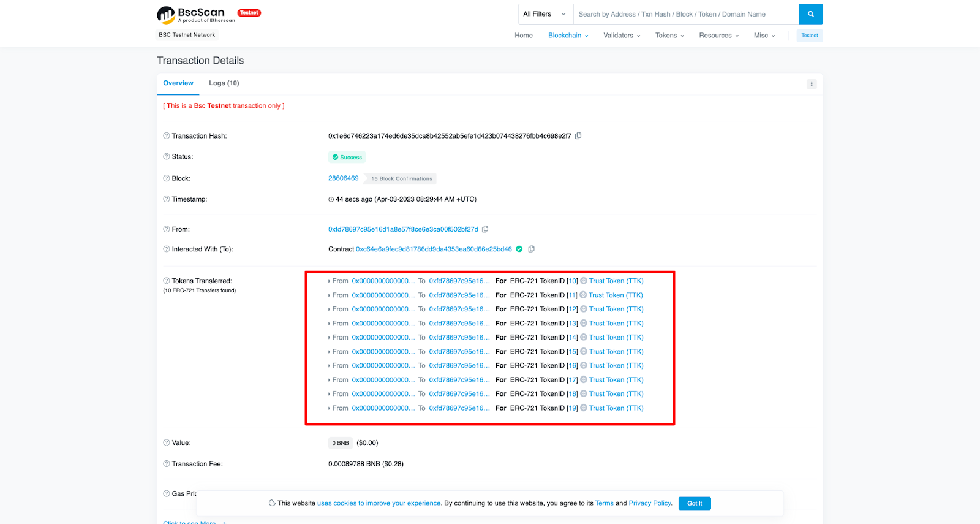
Task: Click the token icon for TokenID 13
Action: (584, 324)
